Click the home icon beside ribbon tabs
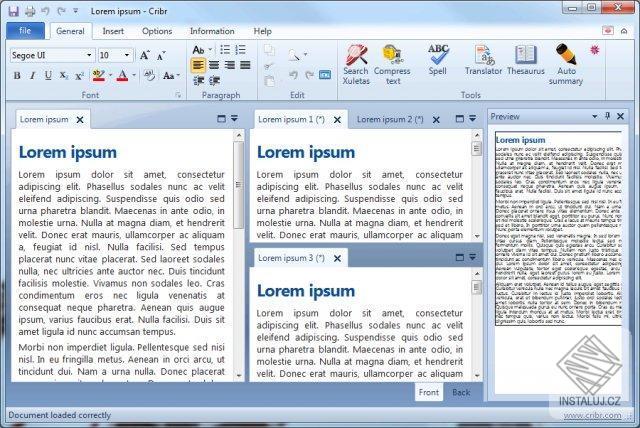Screen dimensions: 640x428 [624, 31]
